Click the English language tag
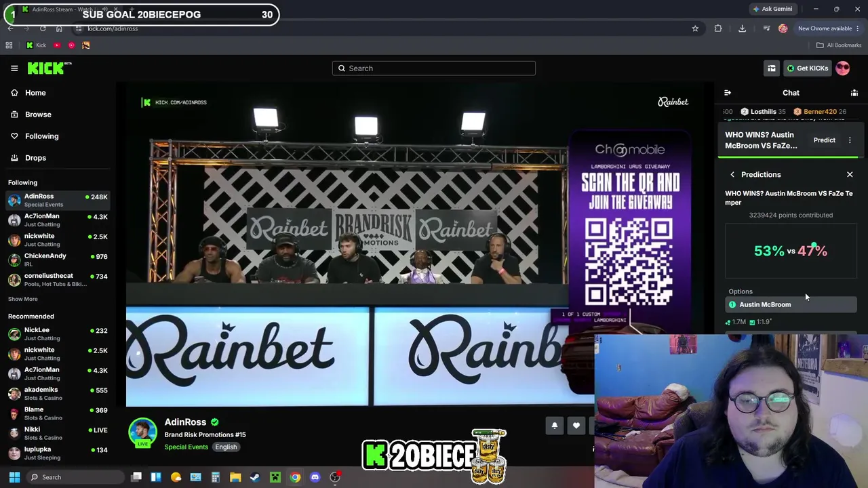 pos(226,447)
